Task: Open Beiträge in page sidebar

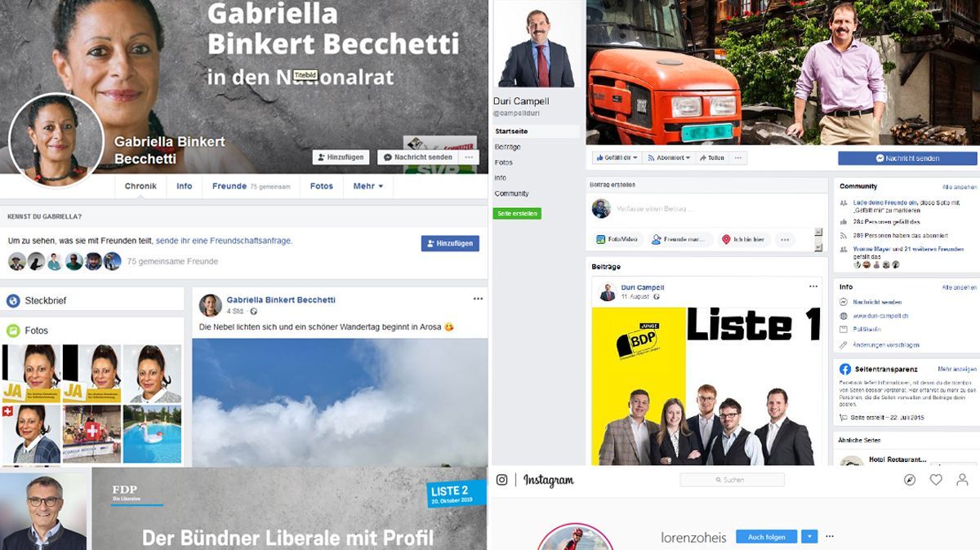Action: coord(507,147)
